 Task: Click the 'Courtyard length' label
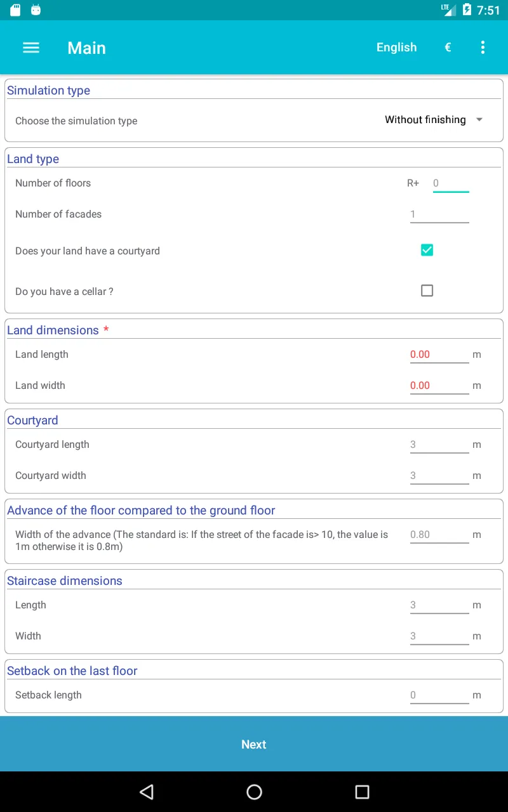pyautogui.click(x=52, y=445)
